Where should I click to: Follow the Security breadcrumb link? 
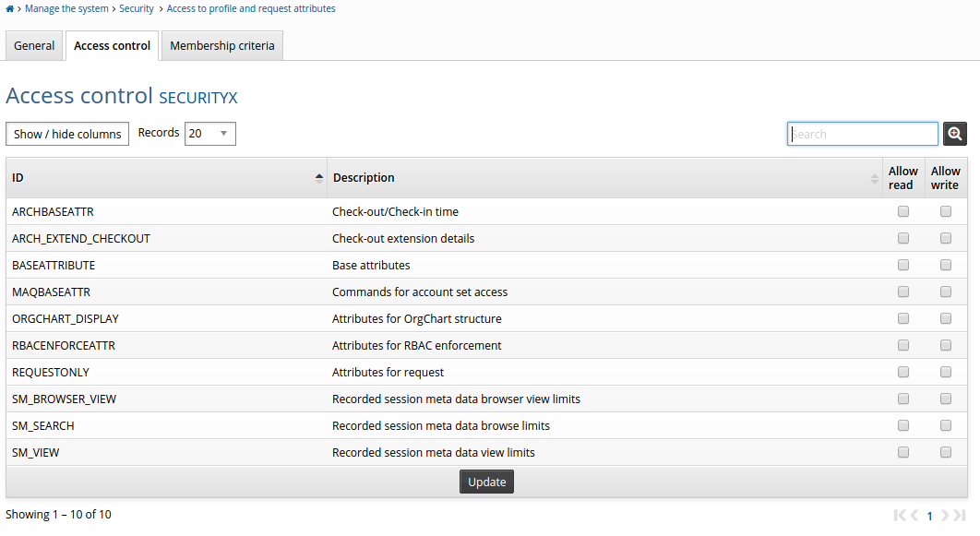[137, 9]
